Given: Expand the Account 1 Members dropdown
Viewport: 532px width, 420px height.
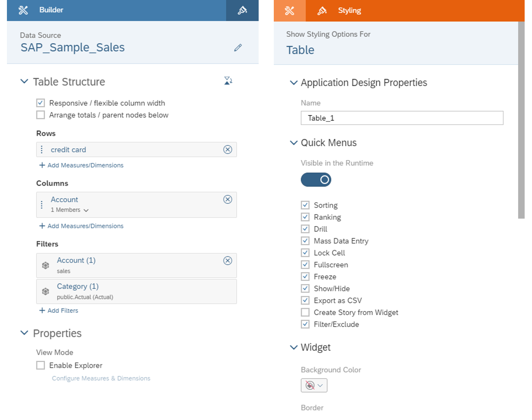Looking at the screenshot, I should [x=86, y=210].
